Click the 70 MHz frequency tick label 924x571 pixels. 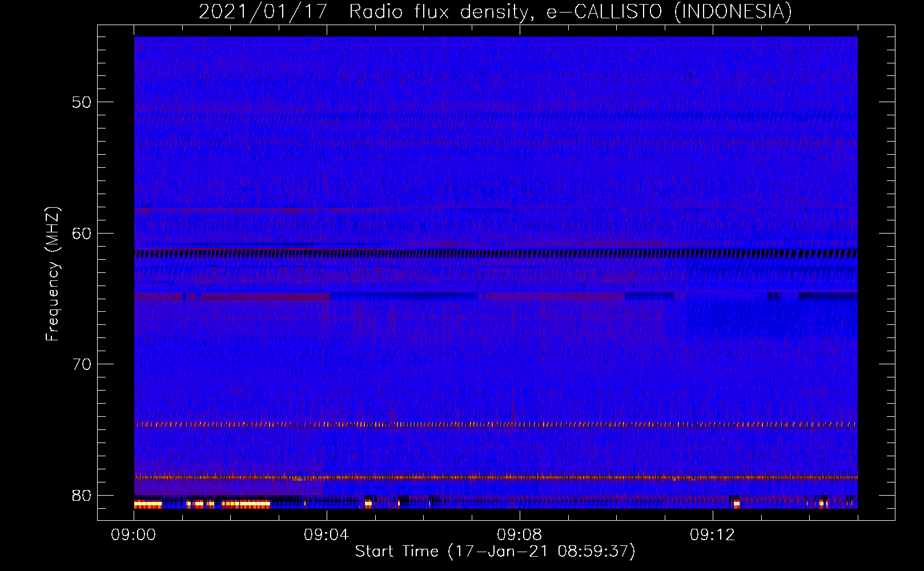(82, 364)
